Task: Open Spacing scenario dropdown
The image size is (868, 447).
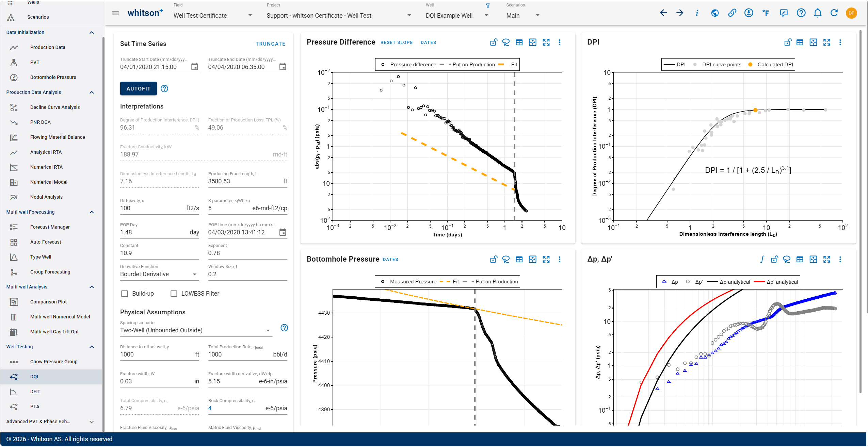Action: (196, 330)
